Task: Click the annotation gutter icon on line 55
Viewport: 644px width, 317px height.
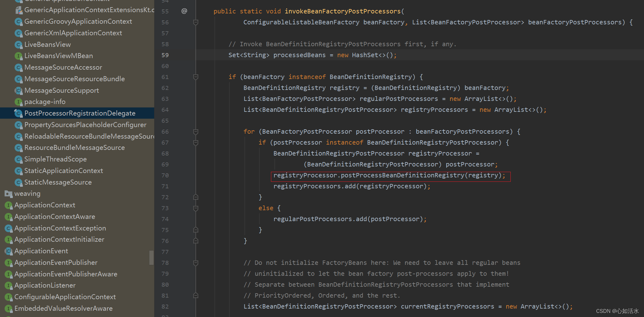Action: 184,11
